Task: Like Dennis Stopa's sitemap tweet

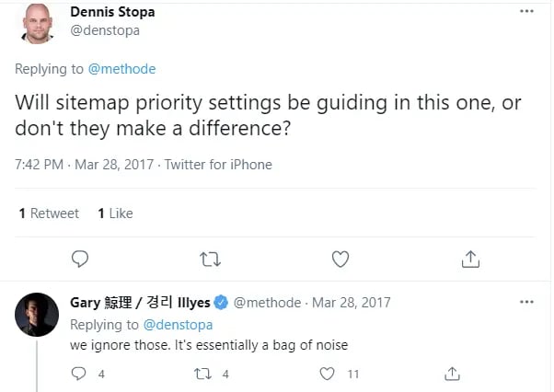Action: tap(340, 259)
